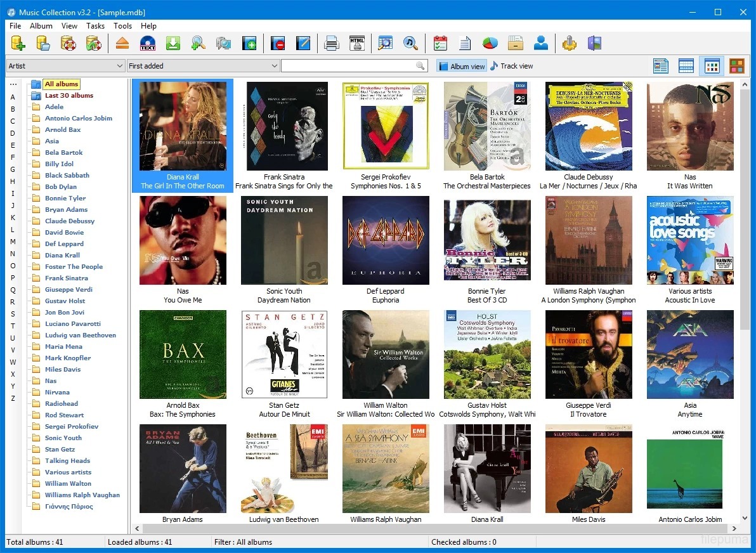This screenshot has height=553, width=756.
Task: Click the CD TEXT disc icon
Action: pyautogui.click(x=148, y=43)
